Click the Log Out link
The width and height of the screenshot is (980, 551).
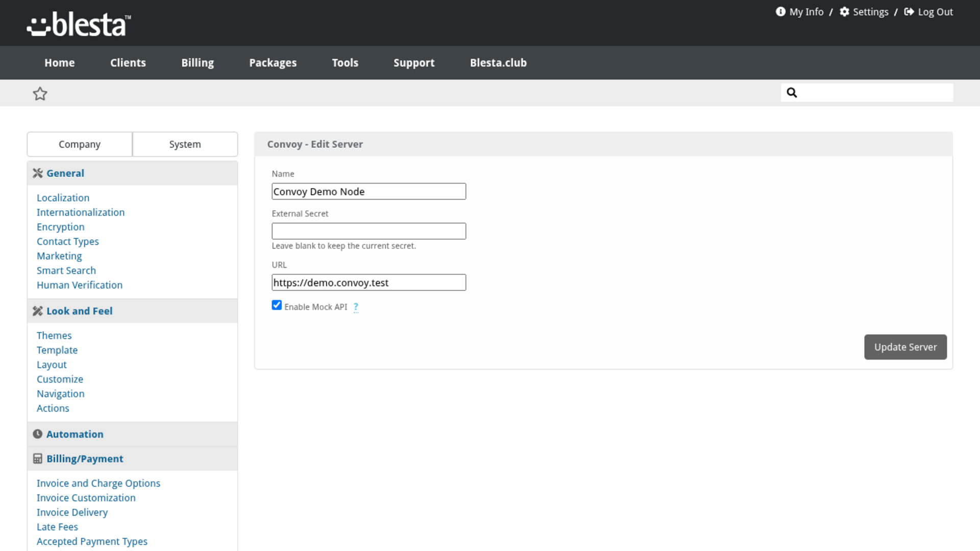point(936,12)
